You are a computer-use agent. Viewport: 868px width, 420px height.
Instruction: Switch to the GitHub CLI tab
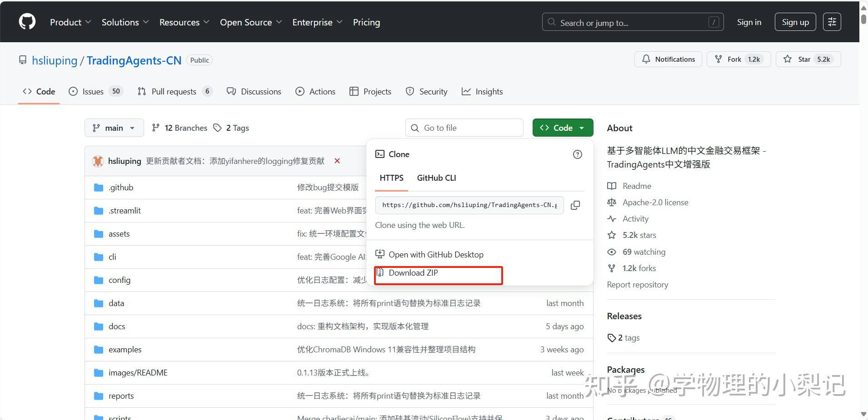point(436,178)
